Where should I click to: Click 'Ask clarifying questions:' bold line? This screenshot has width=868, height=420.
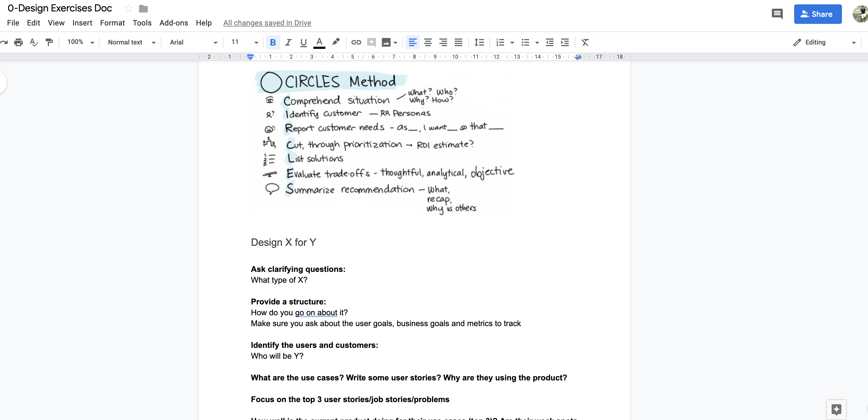[298, 269]
